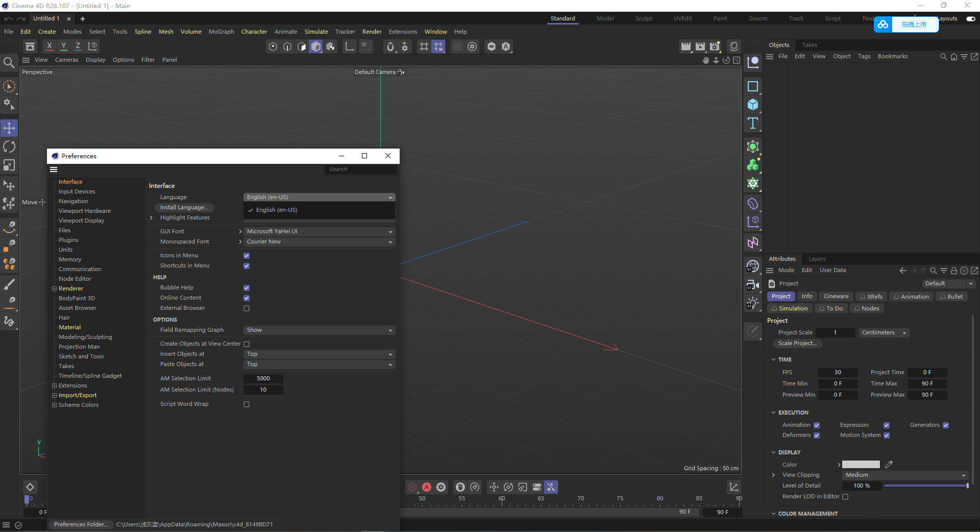Open the Search tool at top of toolbar

coord(9,62)
